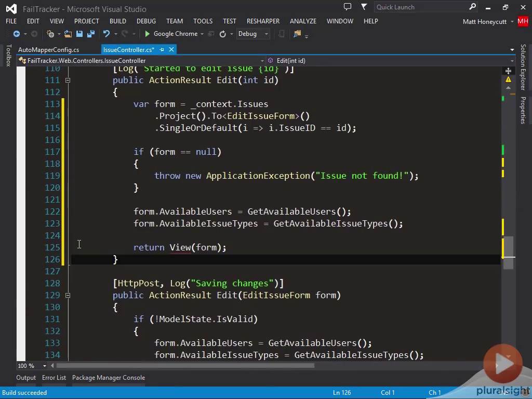
Task: Click the split editor handle above the scrollbar
Action: (x=508, y=71)
